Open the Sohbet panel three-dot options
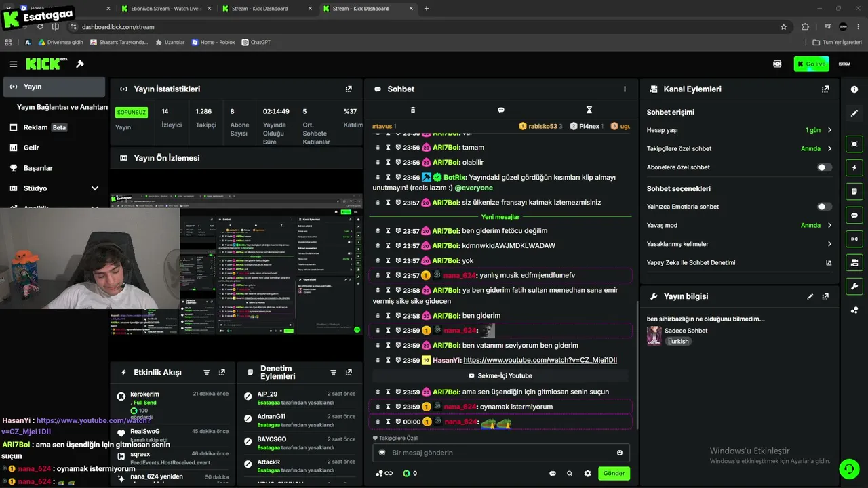The width and height of the screenshot is (868, 488). click(625, 89)
